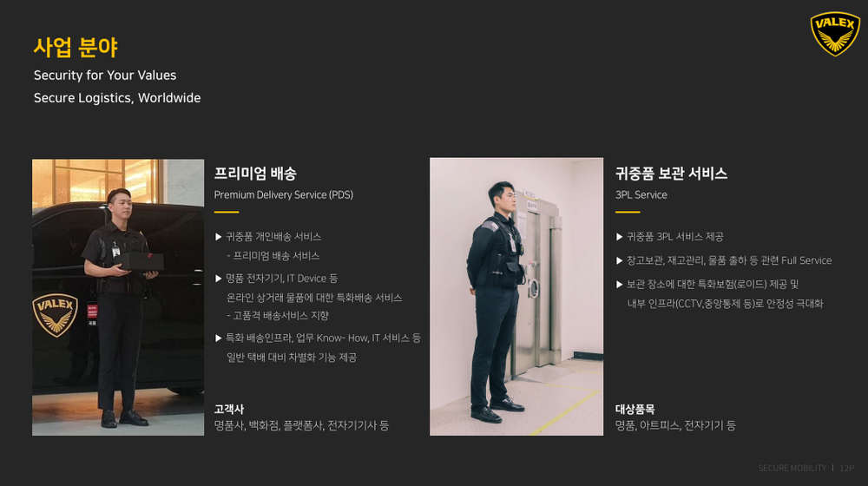Click the triangle bullet before 창고보관, 재고관리
Screen dimensions: 868x486
[x=620, y=260]
